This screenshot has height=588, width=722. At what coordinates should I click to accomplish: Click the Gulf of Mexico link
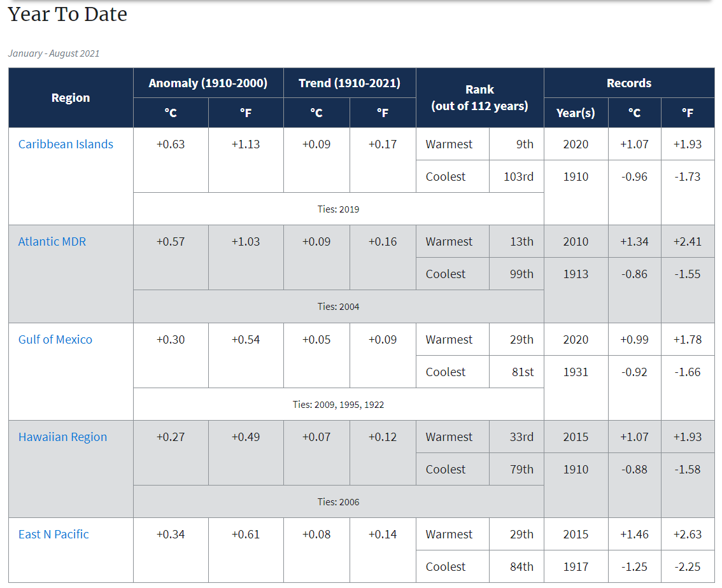pos(55,340)
